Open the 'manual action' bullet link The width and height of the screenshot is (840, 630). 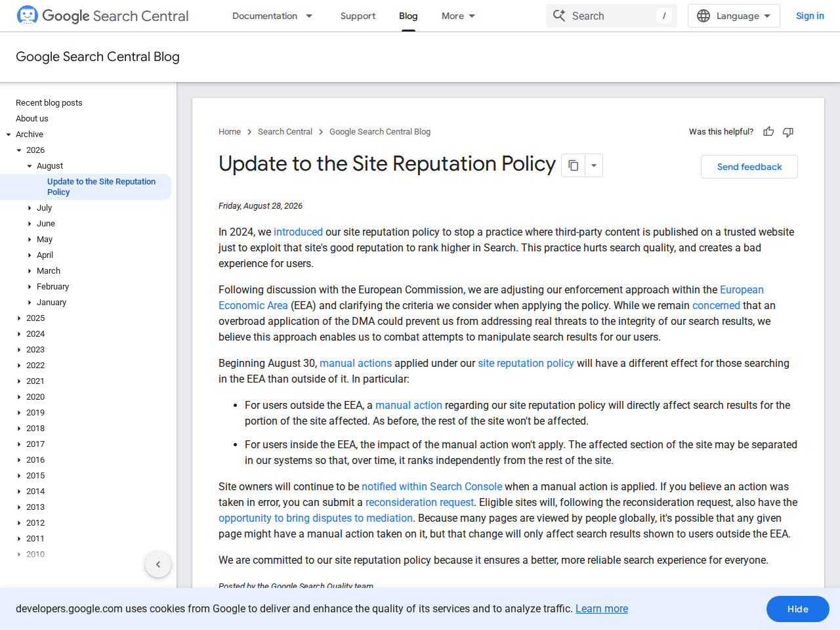[x=409, y=405]
